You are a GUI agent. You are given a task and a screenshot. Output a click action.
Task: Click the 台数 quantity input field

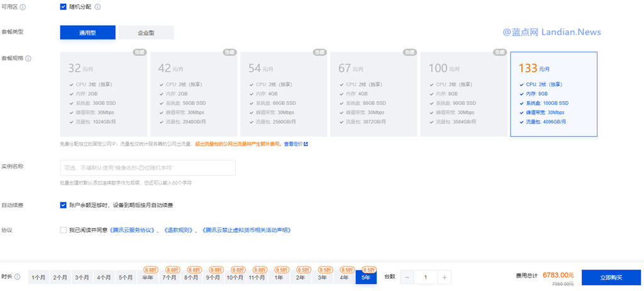tap(426, 277)
